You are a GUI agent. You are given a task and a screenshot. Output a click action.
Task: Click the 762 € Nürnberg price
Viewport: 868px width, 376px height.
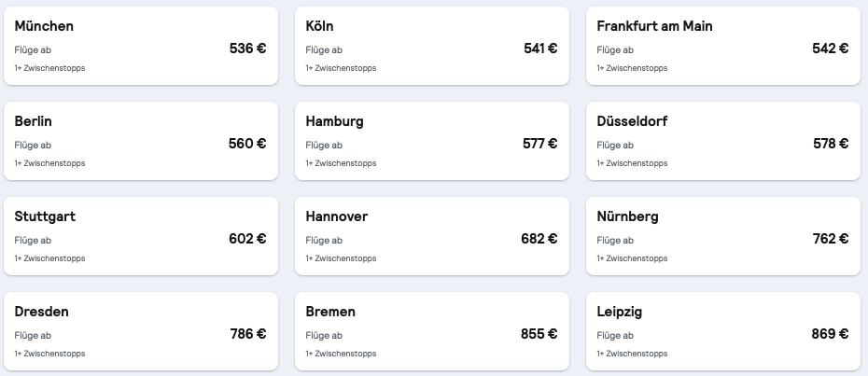[830, 239]
